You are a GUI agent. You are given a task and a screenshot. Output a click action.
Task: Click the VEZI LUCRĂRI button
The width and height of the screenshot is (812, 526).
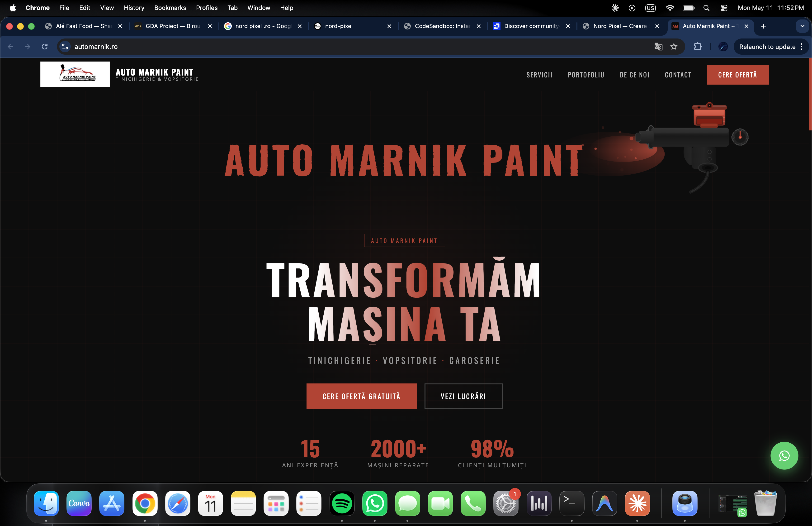tap(463, 396)
